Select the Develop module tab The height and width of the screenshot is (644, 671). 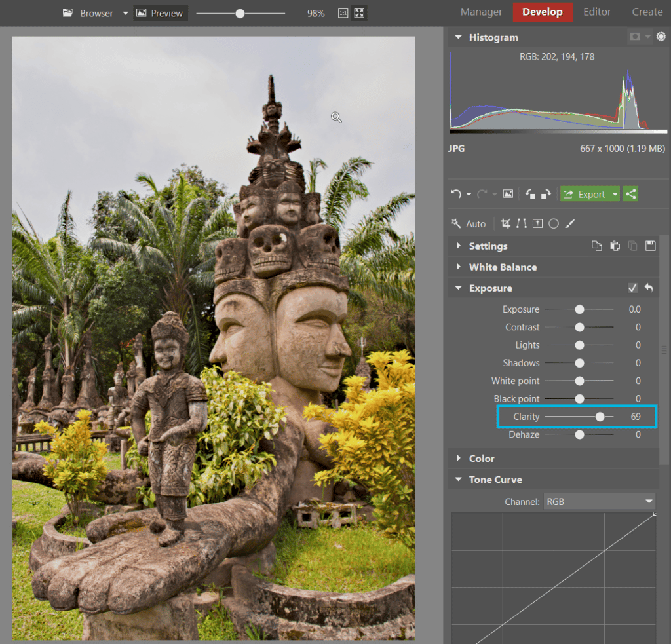[x=543, y=12]
